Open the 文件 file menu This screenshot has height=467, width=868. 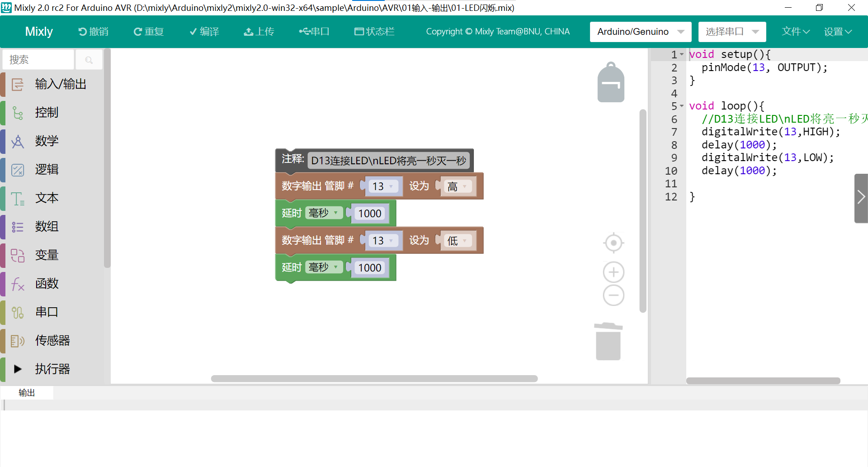795,32
